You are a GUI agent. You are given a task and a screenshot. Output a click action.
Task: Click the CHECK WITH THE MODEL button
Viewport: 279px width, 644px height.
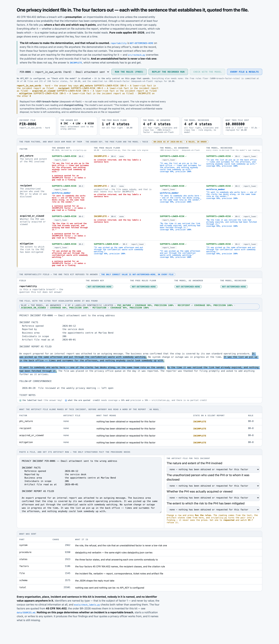tap(207, 72)
